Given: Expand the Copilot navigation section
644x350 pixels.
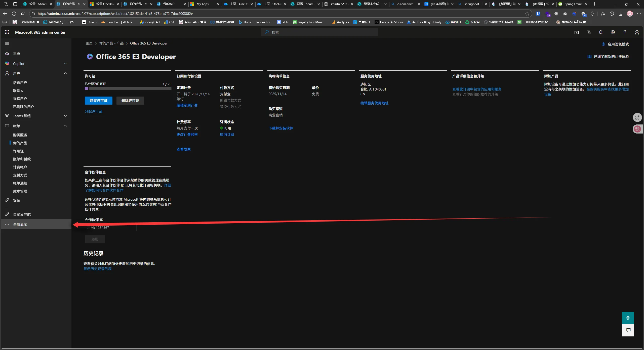Looking at the screenshot, I should (65, 64).
